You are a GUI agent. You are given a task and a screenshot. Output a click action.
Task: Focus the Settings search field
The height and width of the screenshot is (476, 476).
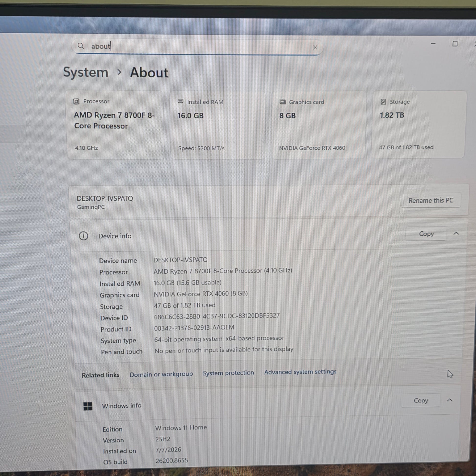click(x=197, y=46)
